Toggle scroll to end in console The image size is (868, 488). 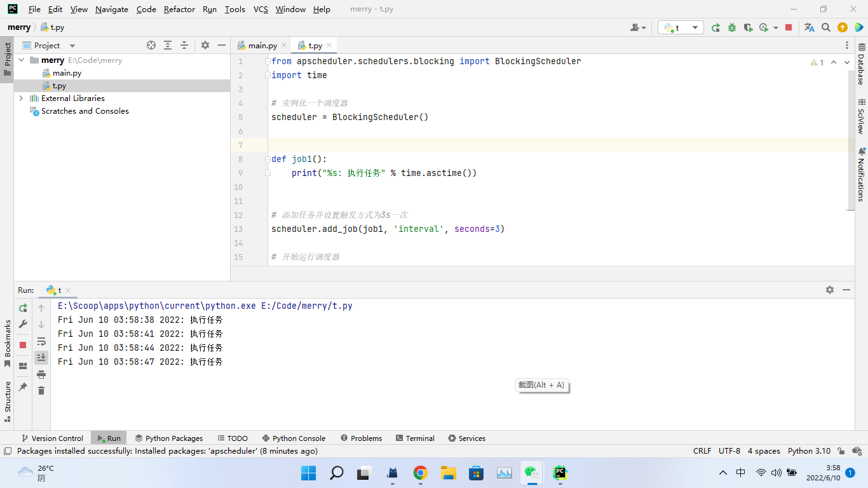[41, 357]
